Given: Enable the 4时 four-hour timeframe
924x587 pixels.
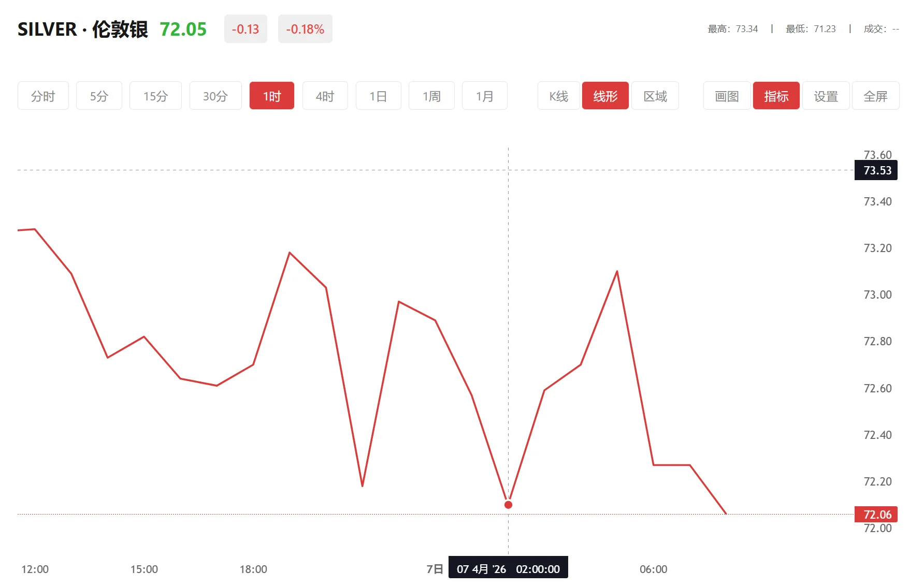Looking at the screenshot, I should (325, 95).
